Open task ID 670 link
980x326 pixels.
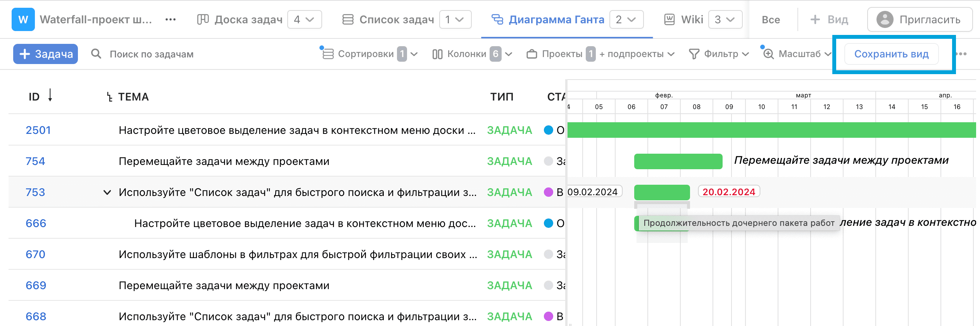point(35,254)
